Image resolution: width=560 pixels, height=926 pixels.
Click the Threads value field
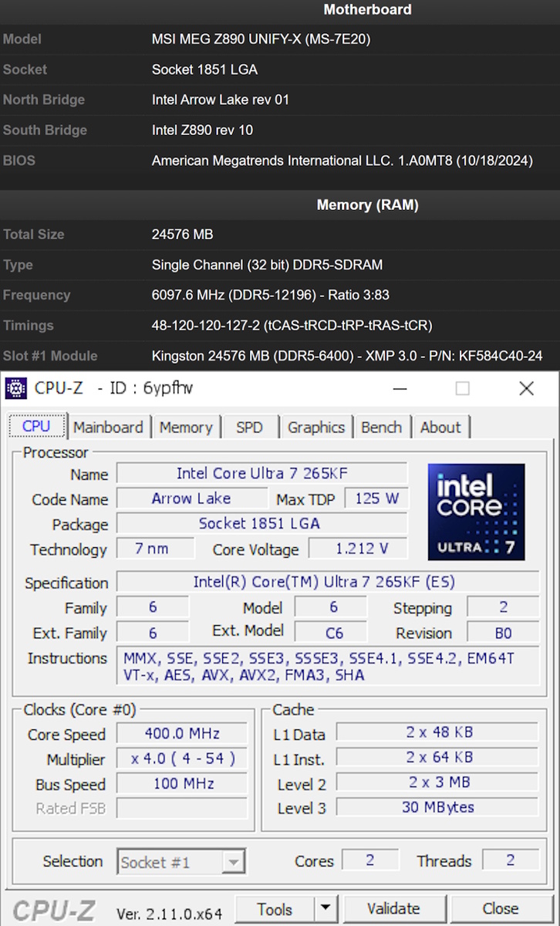pyautogui.click(x=511, y=860)
